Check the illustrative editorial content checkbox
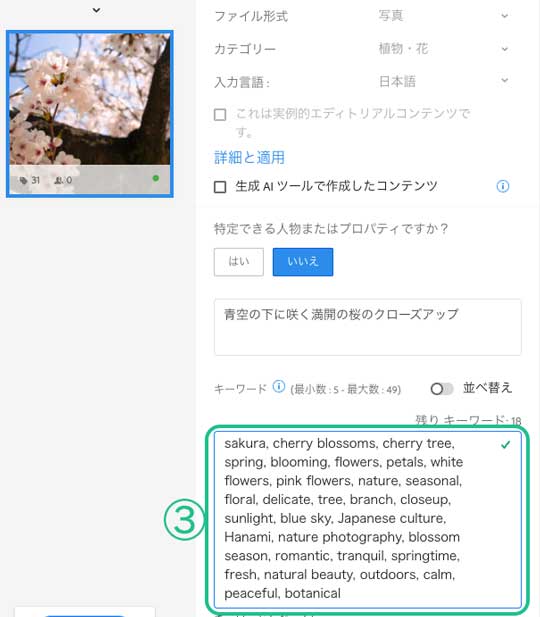Image resolution: width=540 pixels, height=617 pixels. [220, 115]
